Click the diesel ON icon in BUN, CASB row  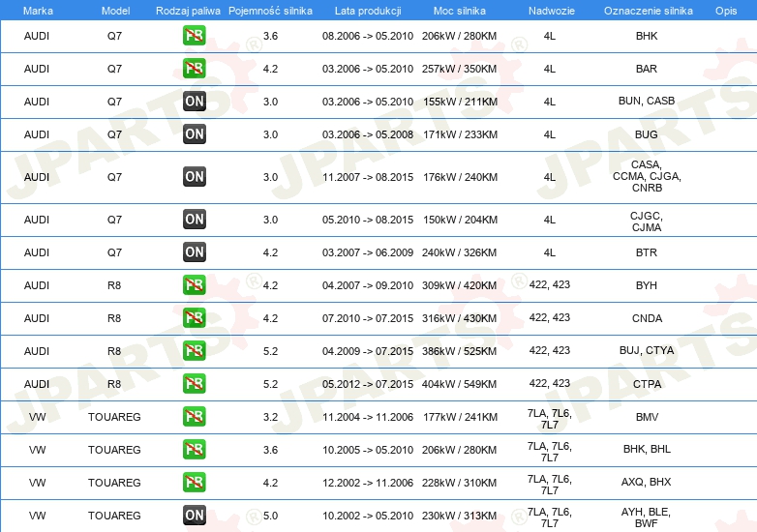[194, 102]
